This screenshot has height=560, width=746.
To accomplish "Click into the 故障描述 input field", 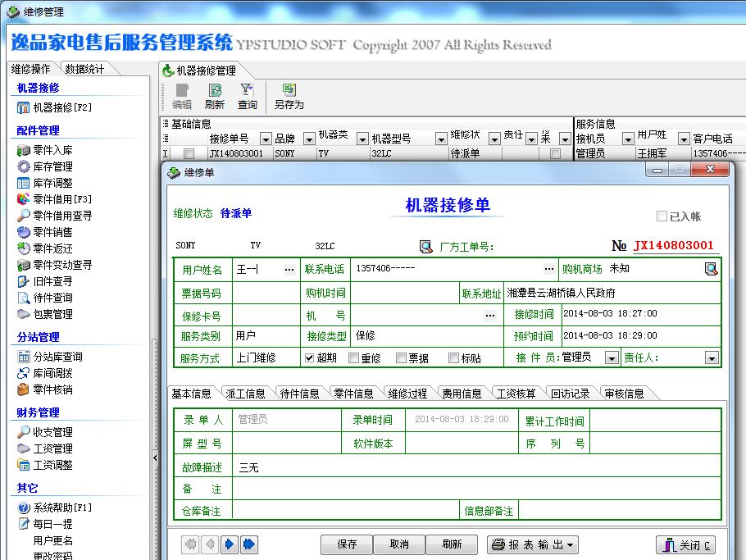I will 475,467.
